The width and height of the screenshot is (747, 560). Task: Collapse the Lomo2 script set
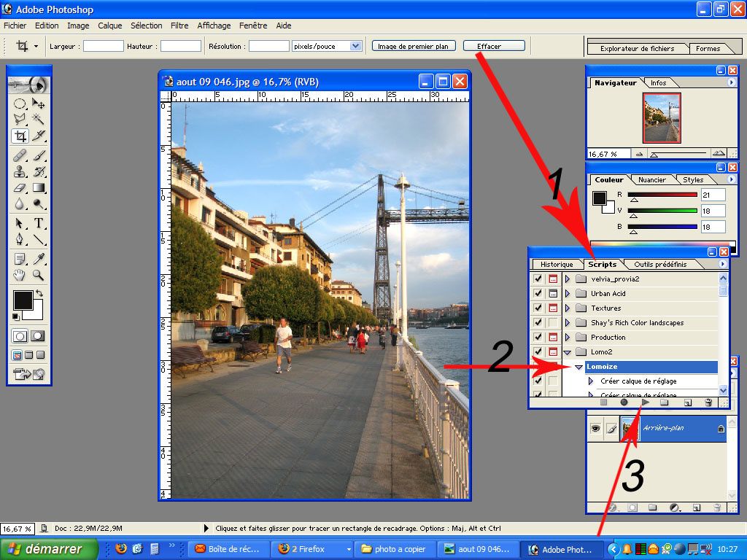tap(568, 352)
